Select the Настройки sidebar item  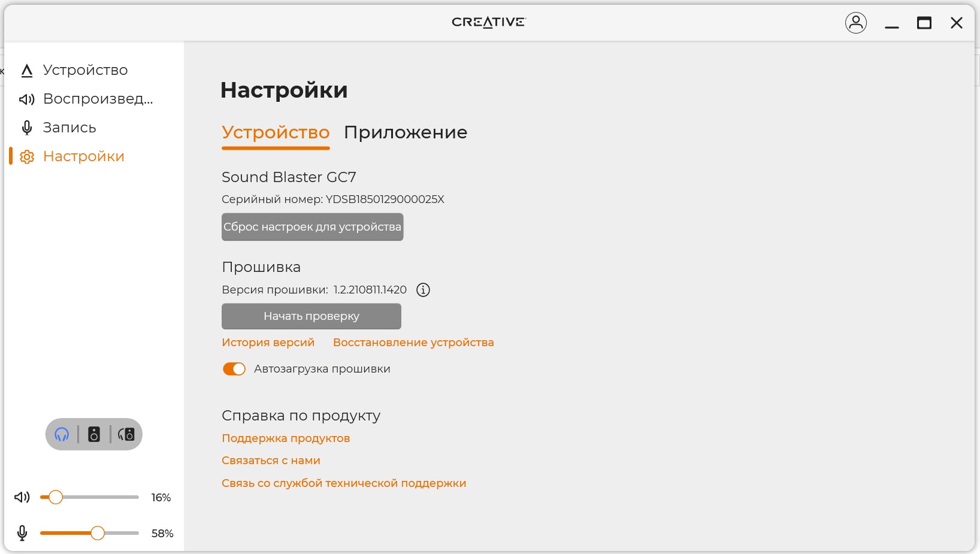(72, 156)
